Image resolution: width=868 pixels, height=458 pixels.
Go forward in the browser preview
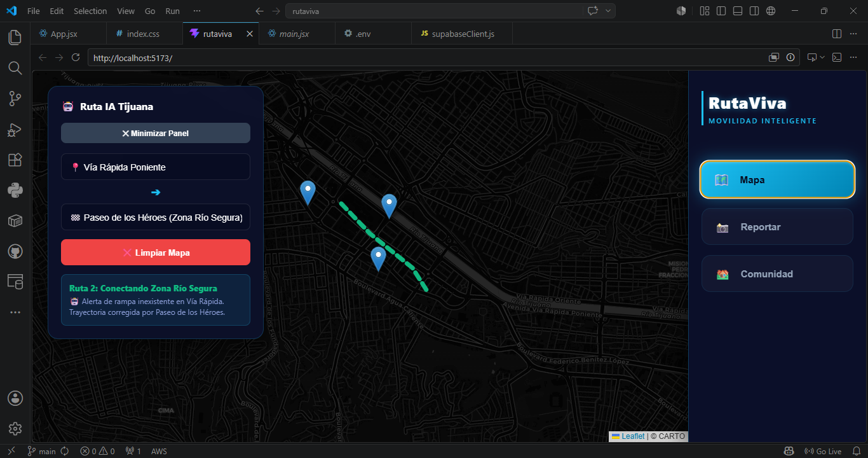point(59,57)
